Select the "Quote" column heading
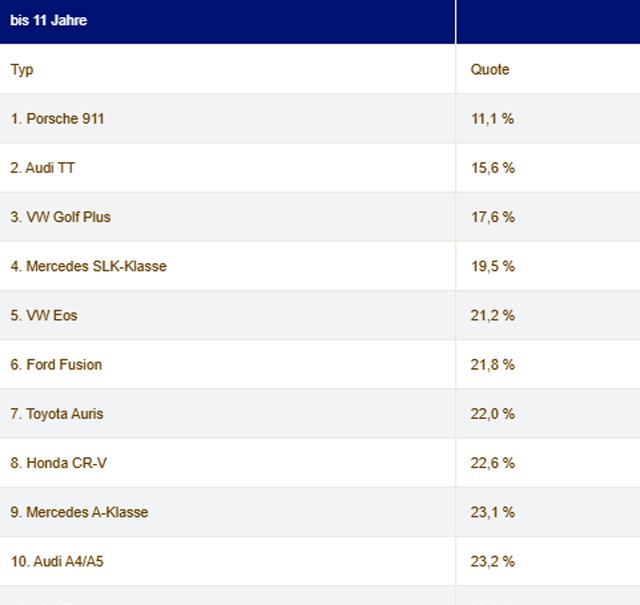This screenshot has height=605, width=640. (490, 70)
